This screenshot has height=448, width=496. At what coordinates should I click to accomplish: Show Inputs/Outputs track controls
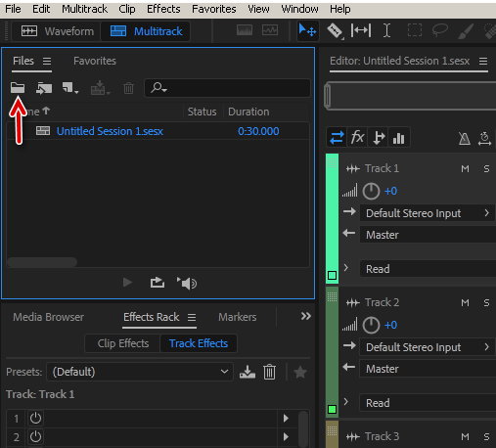(x=337, y=137)
